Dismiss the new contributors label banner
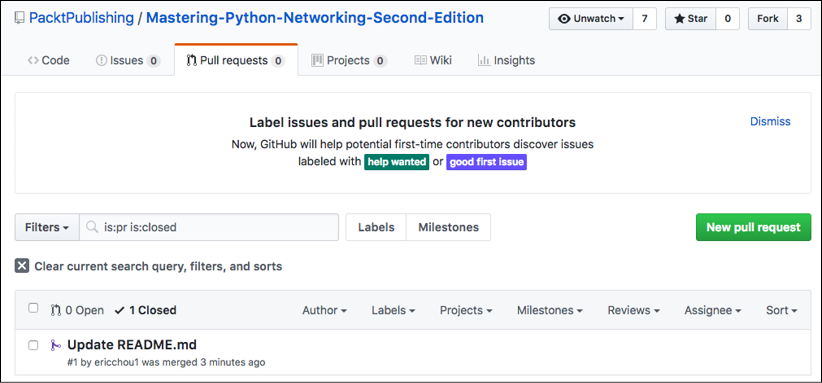Screen dimensions: 822x383 [770, 122]
